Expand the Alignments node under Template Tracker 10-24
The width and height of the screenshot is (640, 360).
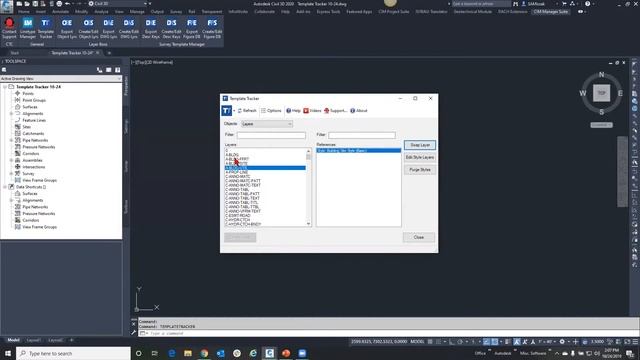click(x=11, y=113)
